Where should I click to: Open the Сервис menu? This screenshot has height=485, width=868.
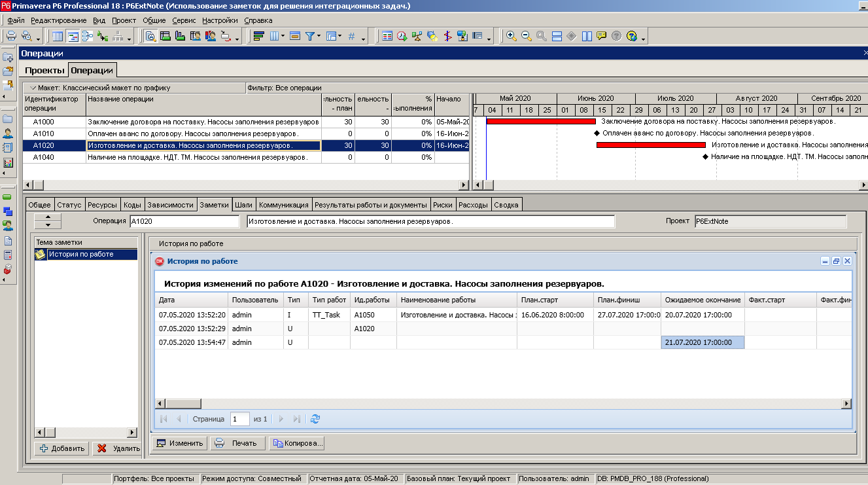(x=183, y=20)
